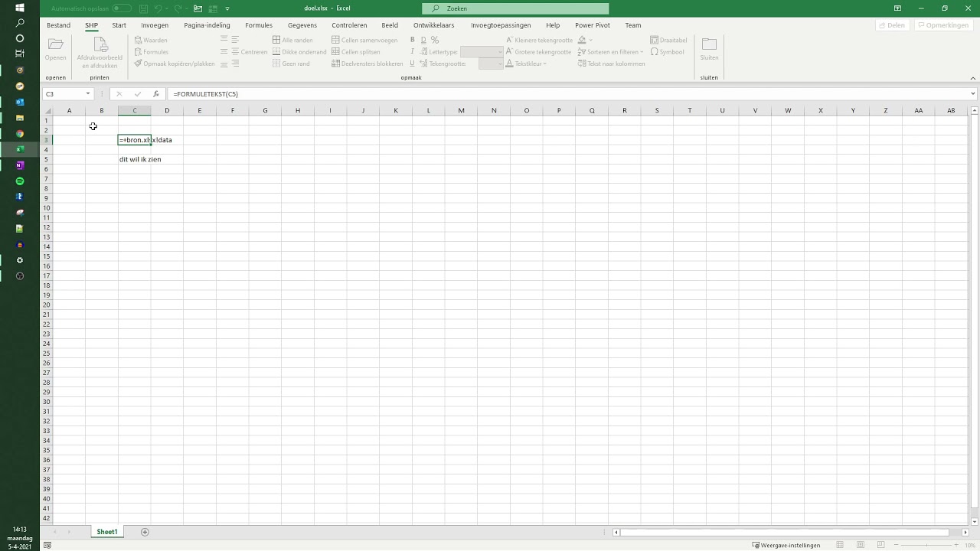
Task: Add a new sheet with plus icon
Action: [145, 532]
